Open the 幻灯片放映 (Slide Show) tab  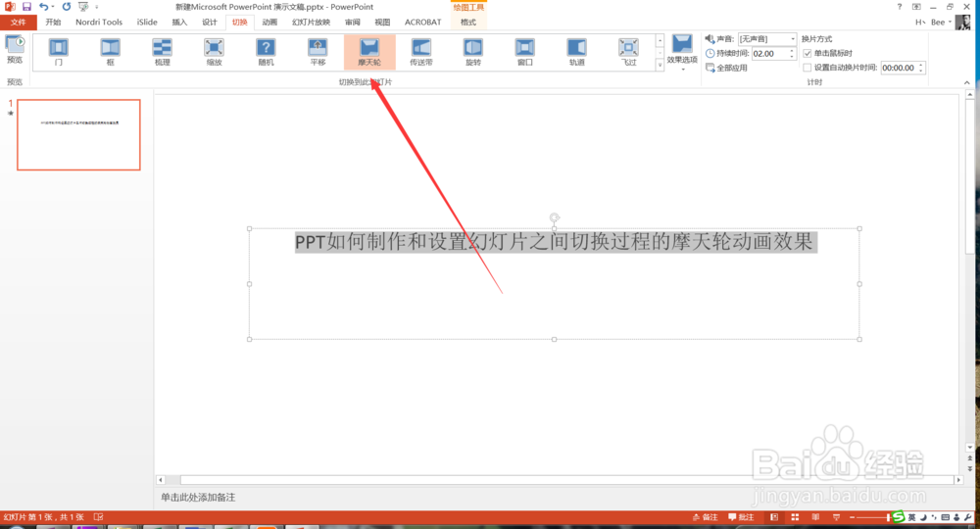pyautogui.click(x=311, y=22)
